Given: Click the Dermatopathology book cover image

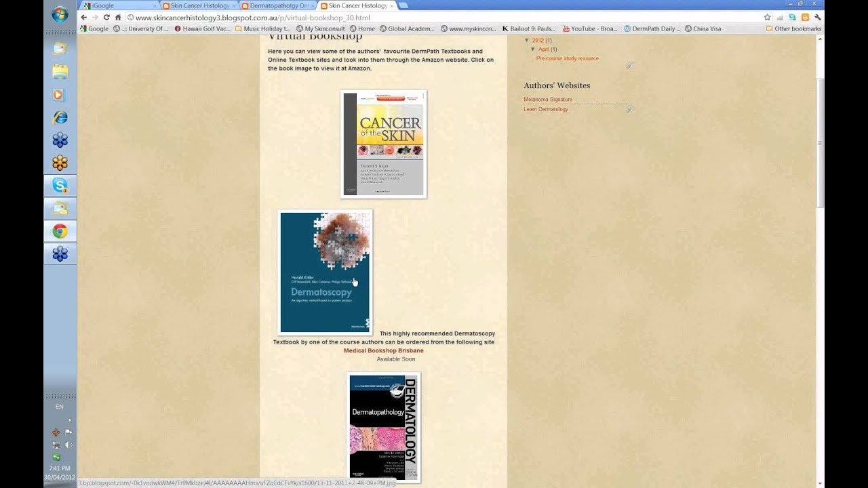Looking at the screenshot, I should (x=383, y=427).
